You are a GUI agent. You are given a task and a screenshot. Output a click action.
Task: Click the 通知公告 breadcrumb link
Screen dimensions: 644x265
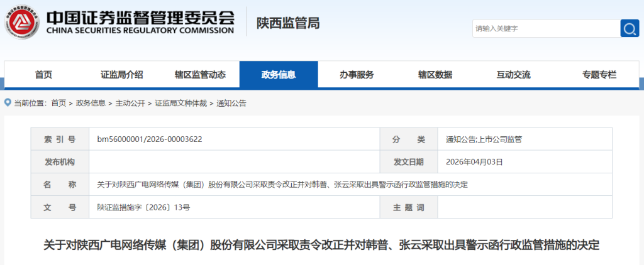231,103
